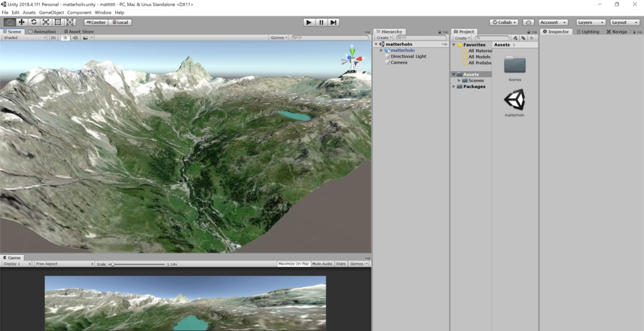Open the GameObject menu
The image size is (644, 331).
[x=52, y=13]
